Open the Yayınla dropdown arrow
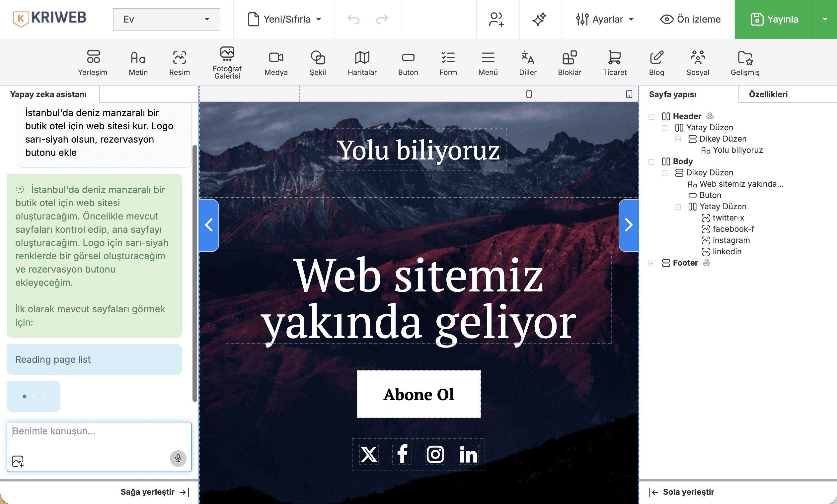This screenshot has height=504, width=837. 825,19
